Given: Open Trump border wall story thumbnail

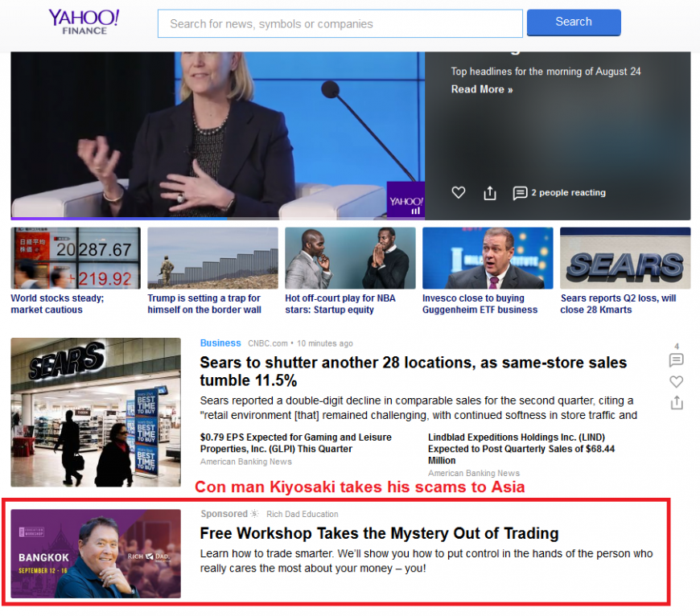Looking at the screenshot, I should tap(212, 258).
